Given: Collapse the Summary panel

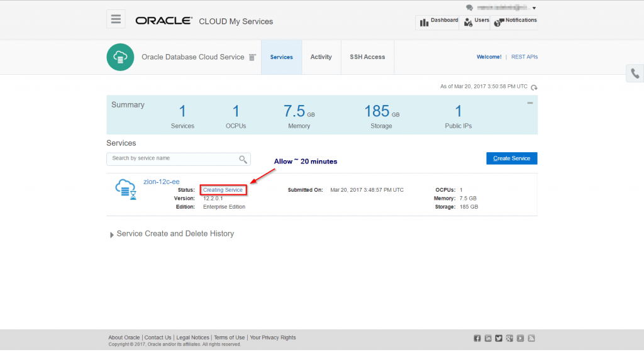Looking at the screenshot, I should pos(530,103).
